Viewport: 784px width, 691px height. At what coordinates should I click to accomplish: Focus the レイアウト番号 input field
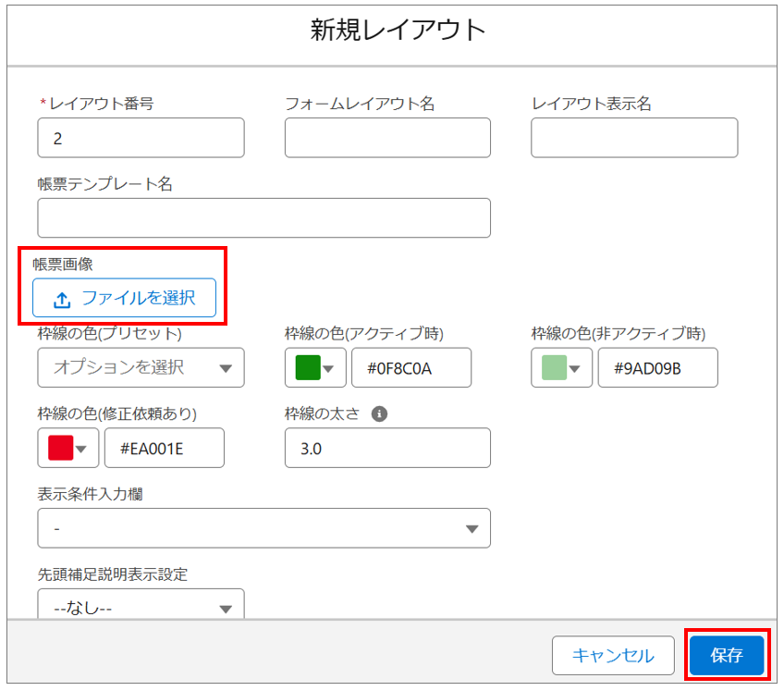(x=141, y=138)
